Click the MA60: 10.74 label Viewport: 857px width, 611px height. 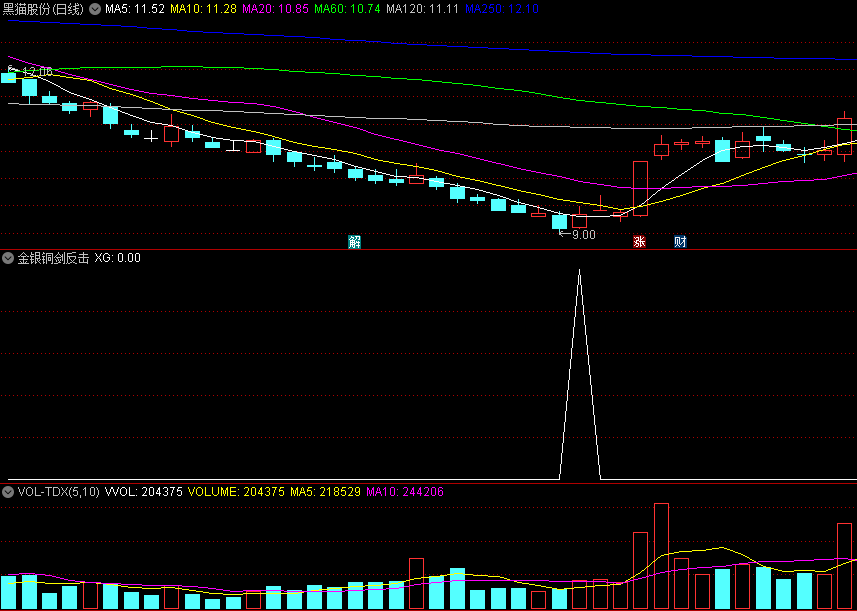[x=347, y=9]
